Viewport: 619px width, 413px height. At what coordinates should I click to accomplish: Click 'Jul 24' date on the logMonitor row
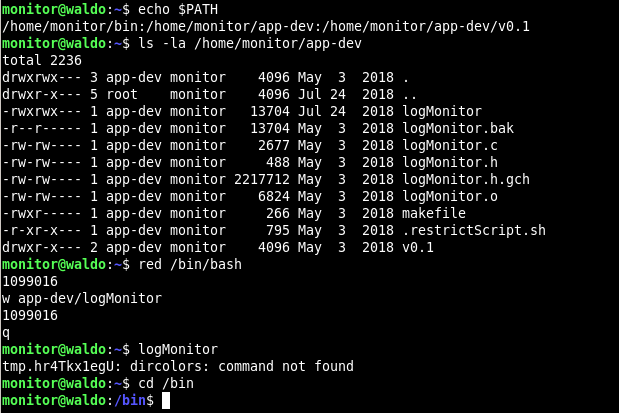(x=322, y=111)
